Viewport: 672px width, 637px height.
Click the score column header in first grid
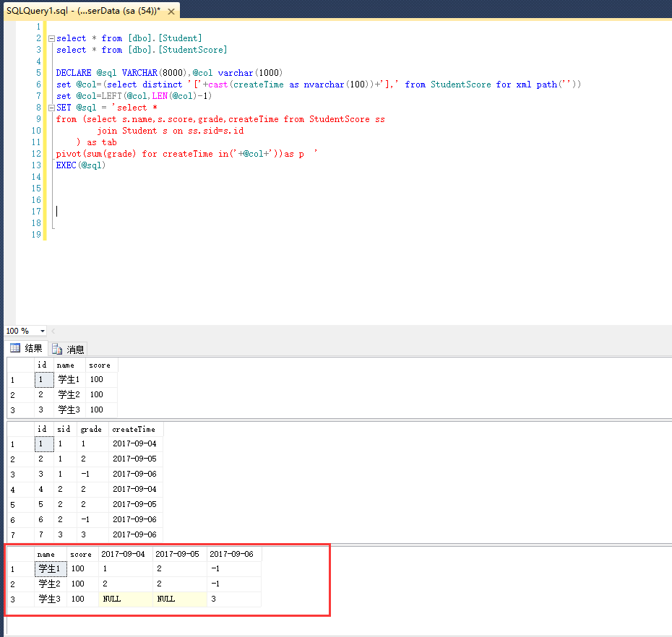(102, 365)
